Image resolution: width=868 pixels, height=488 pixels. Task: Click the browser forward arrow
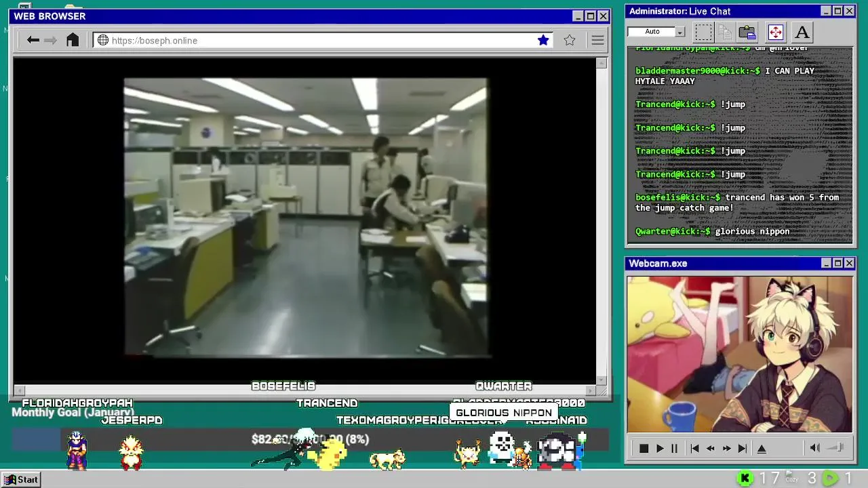50,40
